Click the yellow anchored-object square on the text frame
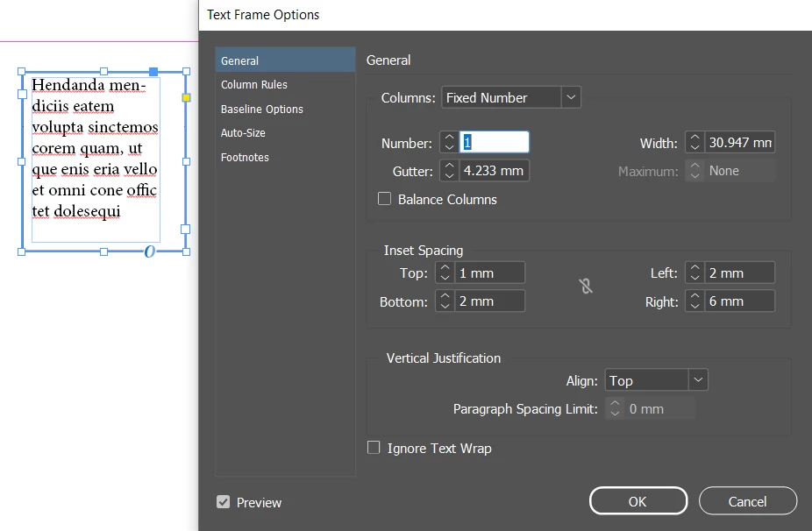Viewport: 812px width, 531px height. point(187,97)
